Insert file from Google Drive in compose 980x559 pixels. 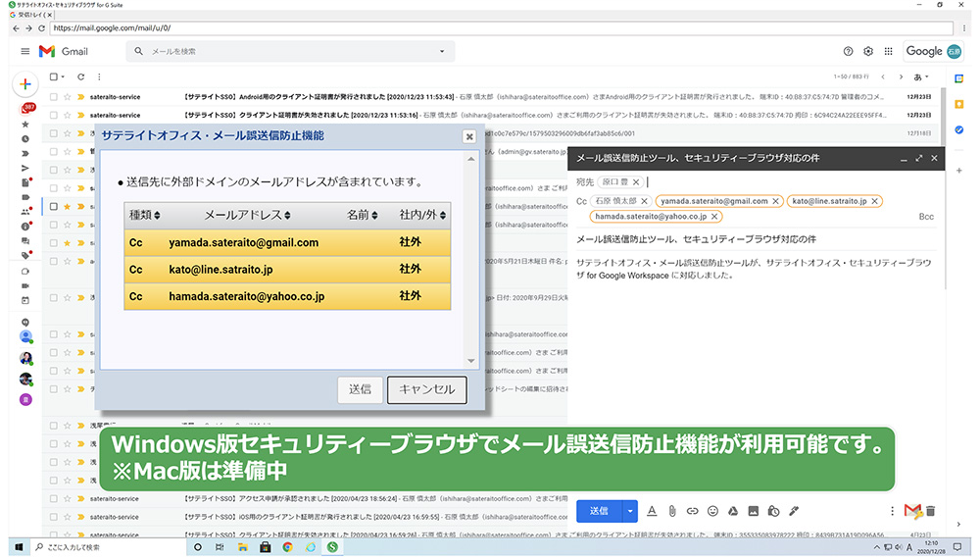[732, 511]
